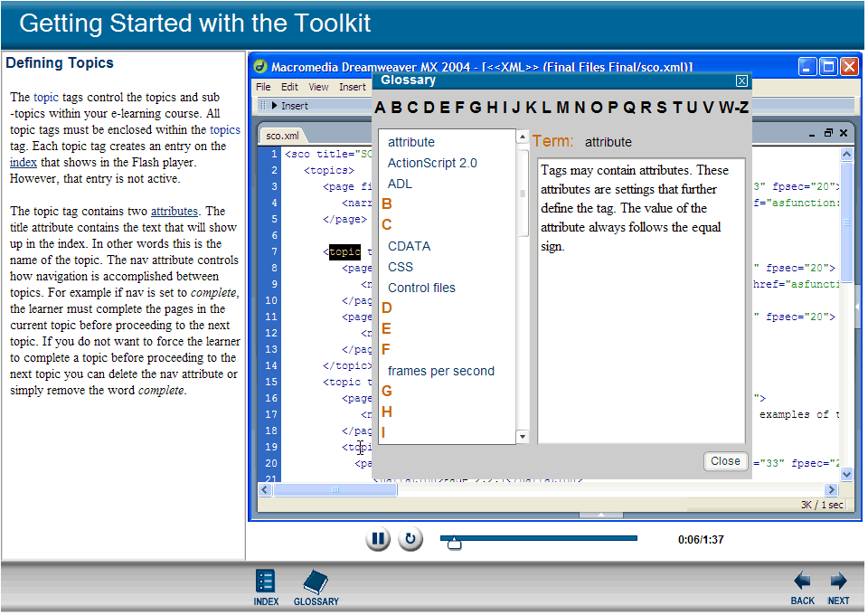The width and height of the screenshot is (868, 615).
Task: Close the Glossary panel with the X icon
Action: [742, 81]
